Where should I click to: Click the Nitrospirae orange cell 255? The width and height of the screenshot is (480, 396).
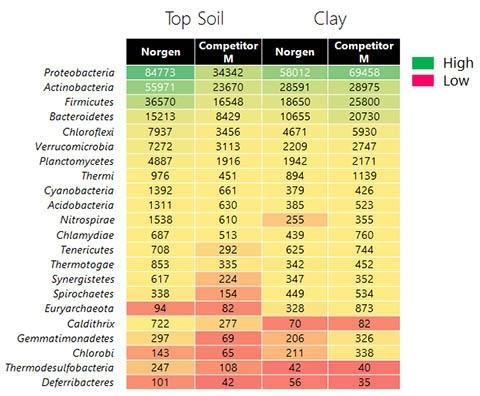point(295,220)
